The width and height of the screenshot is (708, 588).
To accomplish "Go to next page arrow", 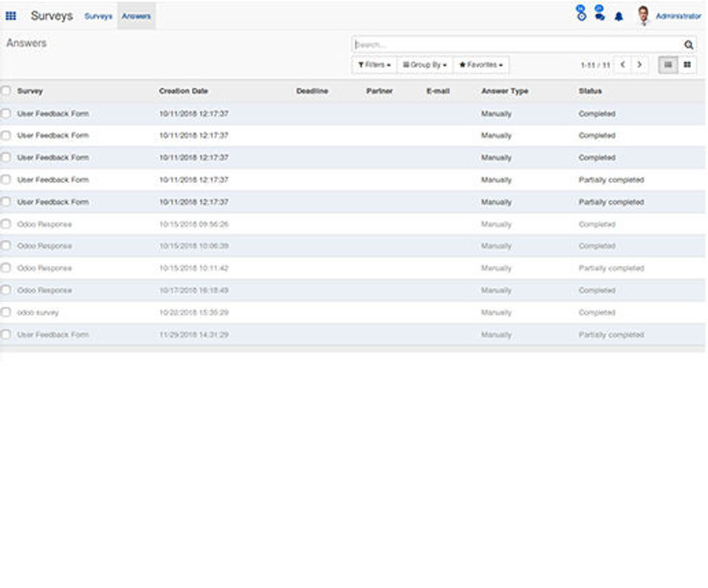I will 639,65.
